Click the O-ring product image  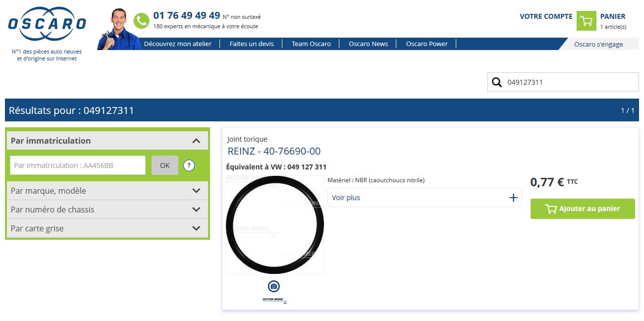click(x=275, y=224)
